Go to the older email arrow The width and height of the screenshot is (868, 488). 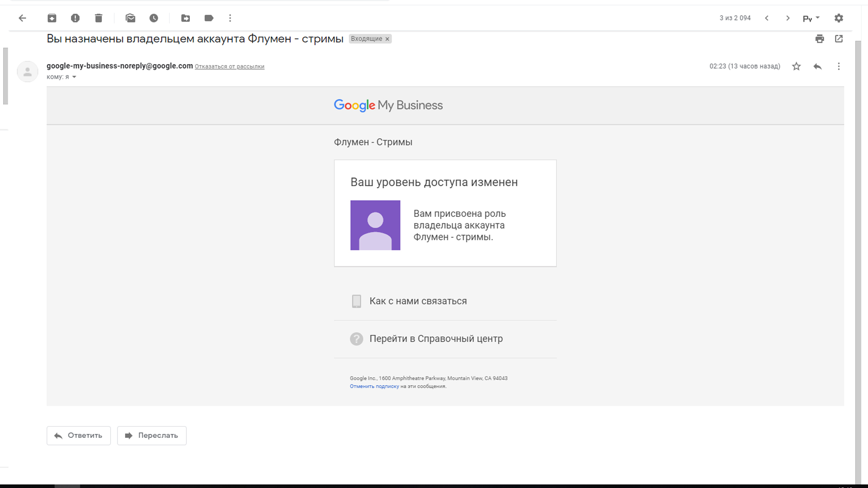pos(788,18)
